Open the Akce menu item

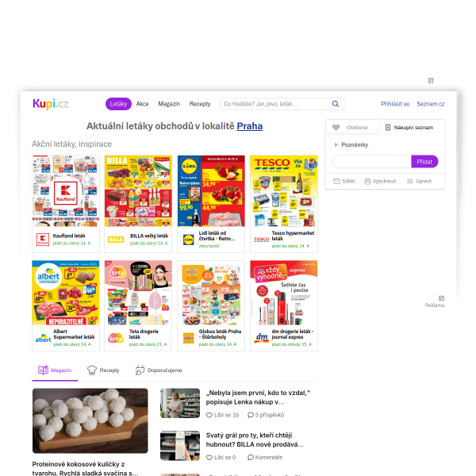coord(142,104)
